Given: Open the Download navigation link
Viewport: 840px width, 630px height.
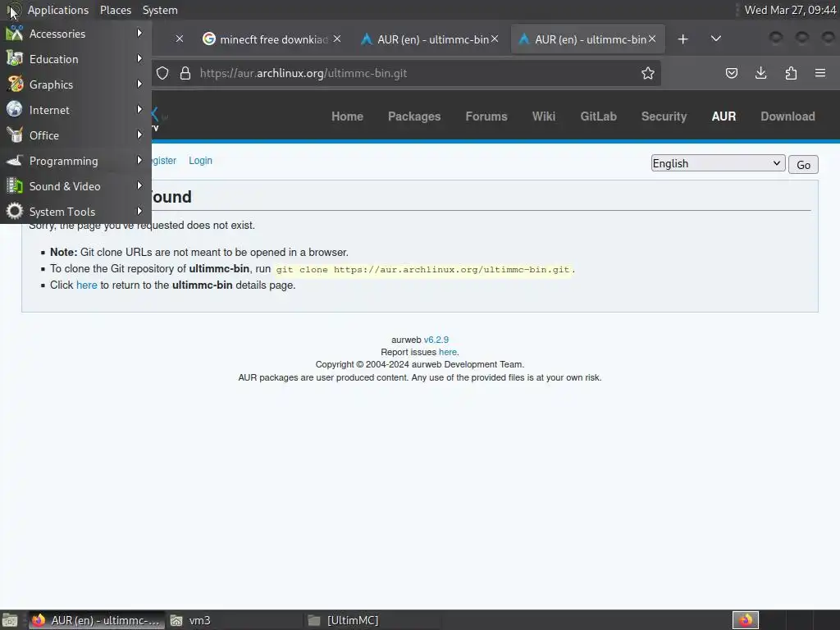Looking at the screenshot, I should pyautogui.click(x=787, y=116).
